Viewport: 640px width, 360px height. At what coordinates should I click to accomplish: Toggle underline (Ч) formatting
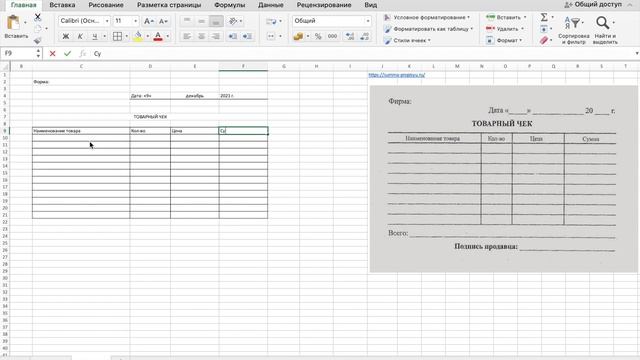coord(95,36)
